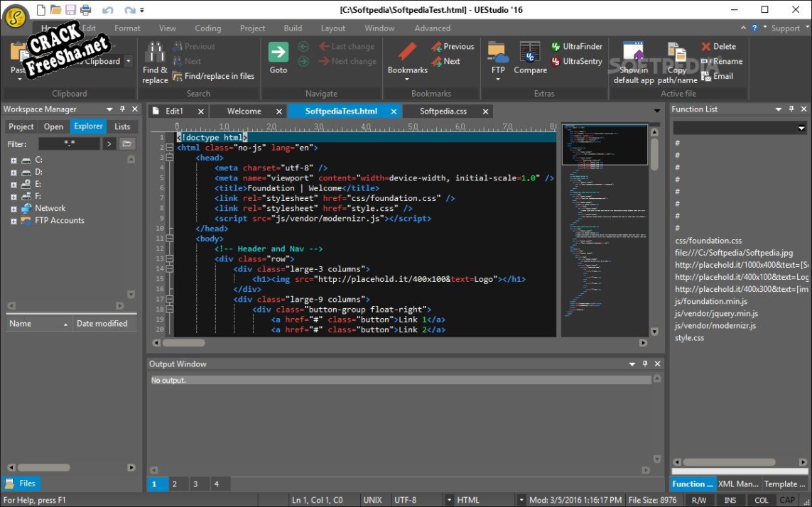
Task: Open the Coding ribbon tab
Action: 207,28
